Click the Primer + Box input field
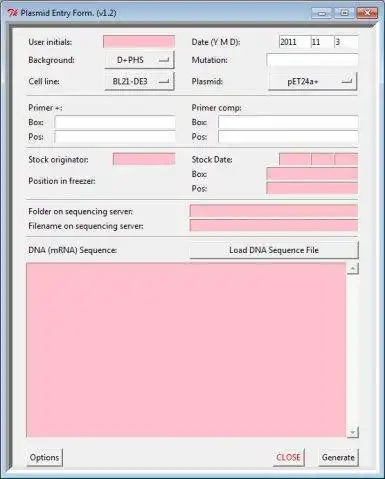The height and width of the screenshot is (479, 385). 115,122
